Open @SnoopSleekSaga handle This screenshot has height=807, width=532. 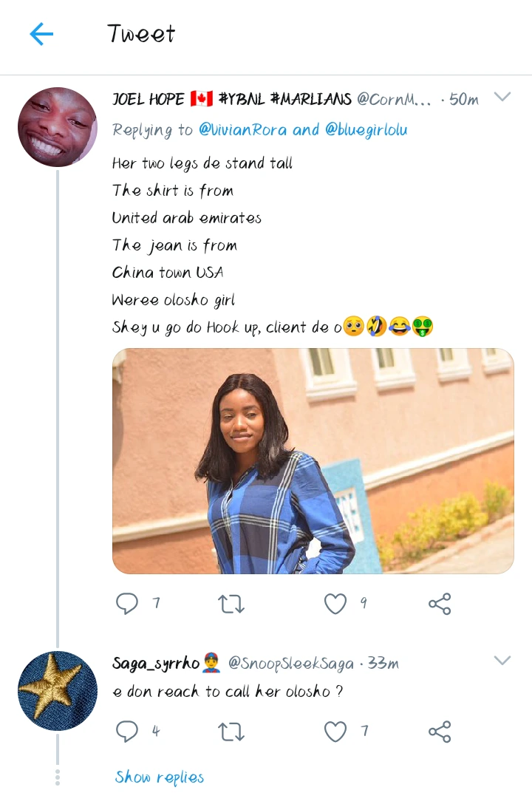291,664
